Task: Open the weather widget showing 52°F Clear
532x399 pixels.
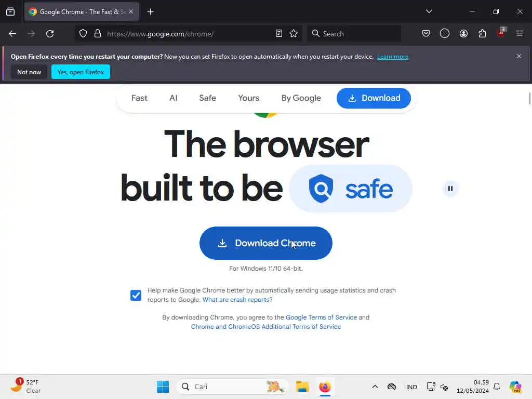Action: [25, 387]
